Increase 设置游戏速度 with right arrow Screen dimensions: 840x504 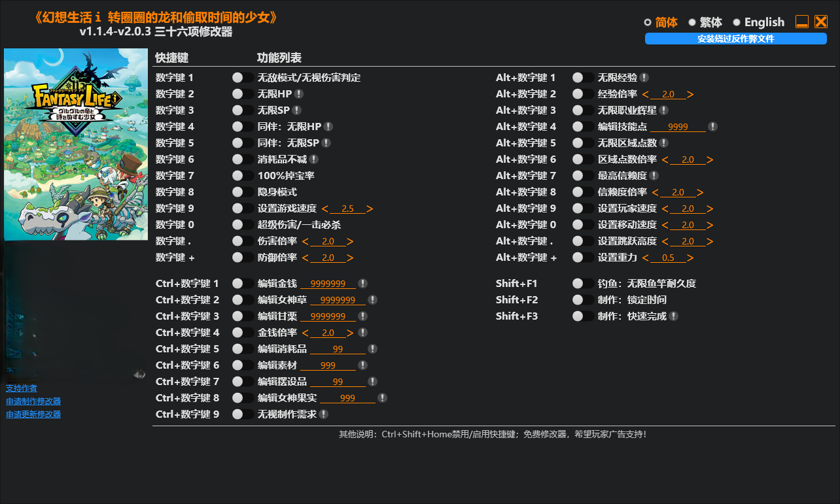tap(370, 209)
